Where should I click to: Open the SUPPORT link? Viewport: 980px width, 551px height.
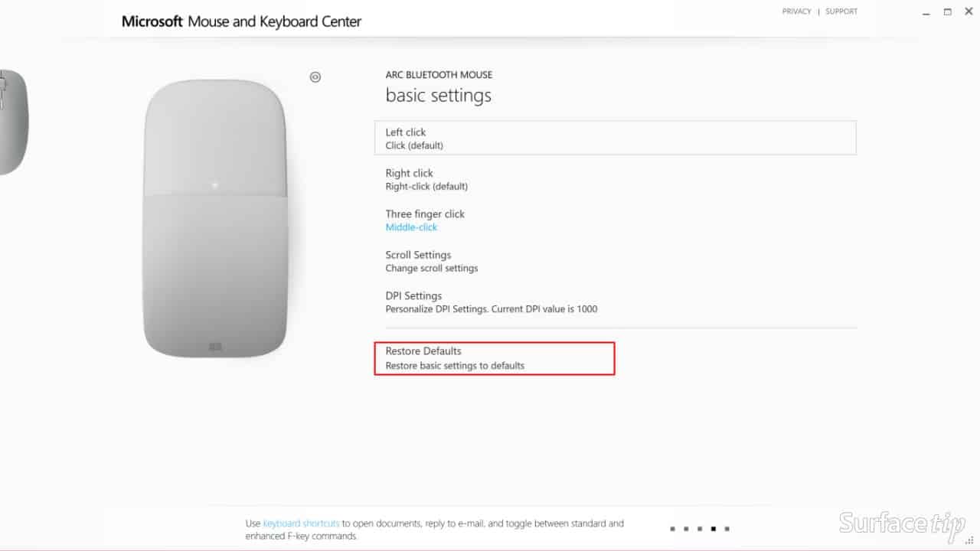click(x=841, y=11)
